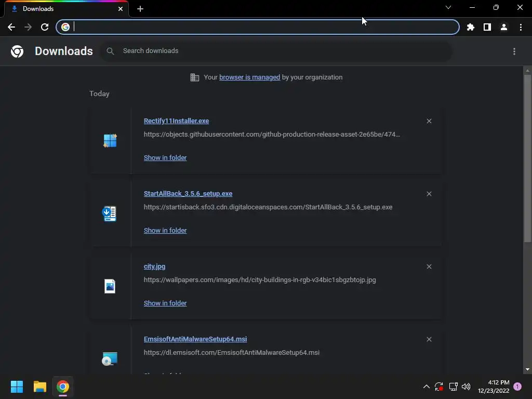Click the sync update tray icon
The width and height of the screenshot is (532, 399).
point(439,387)
